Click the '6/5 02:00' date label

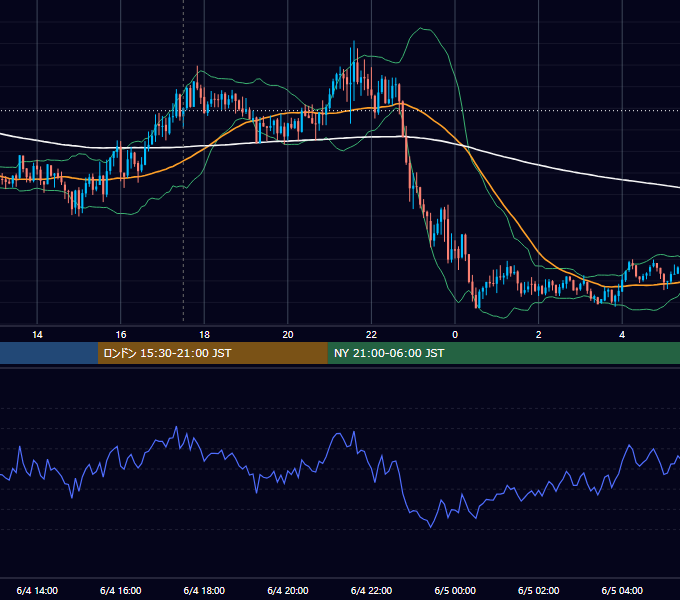pyautogui.click(x=538, y=590)
